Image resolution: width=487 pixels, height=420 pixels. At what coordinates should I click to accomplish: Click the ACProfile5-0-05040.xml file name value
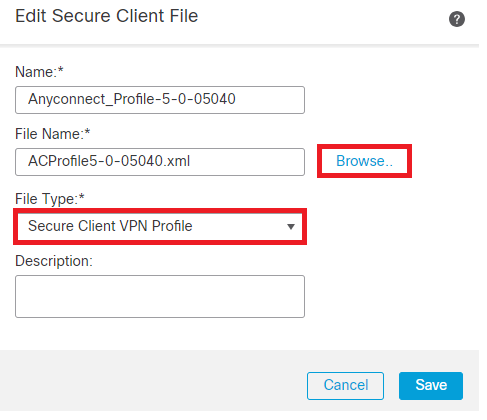pyautogui.click(x=109, y=161)
